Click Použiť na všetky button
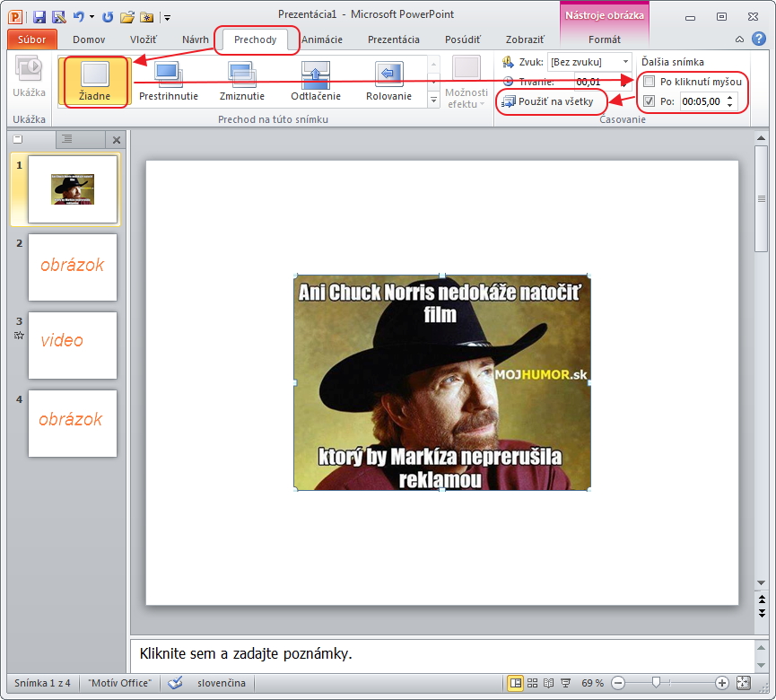This screenshot has width=776, height=700. [548, 101]
